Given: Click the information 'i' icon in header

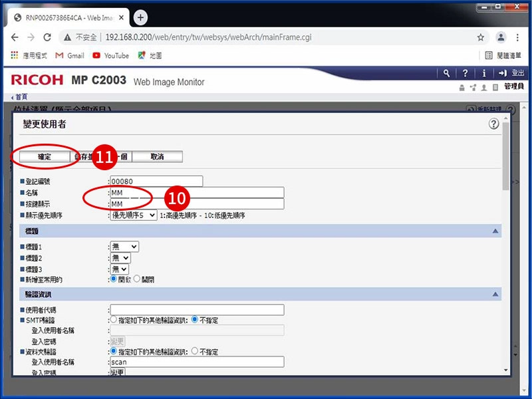Looking at the screenshot, I should [x=483, y=73].
